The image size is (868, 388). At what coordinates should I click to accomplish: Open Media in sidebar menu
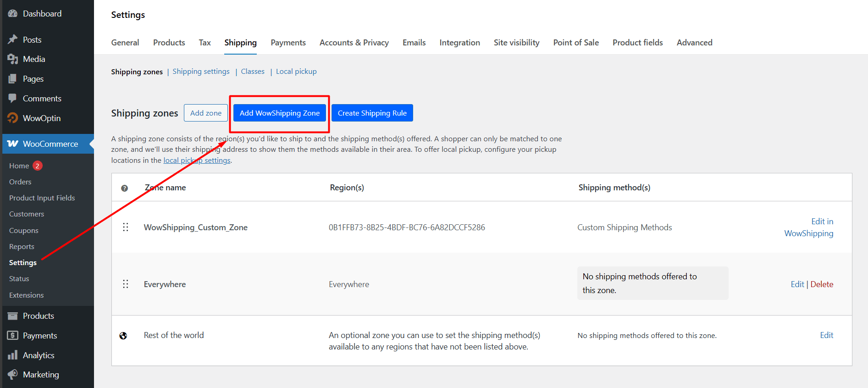click(34, 59)
